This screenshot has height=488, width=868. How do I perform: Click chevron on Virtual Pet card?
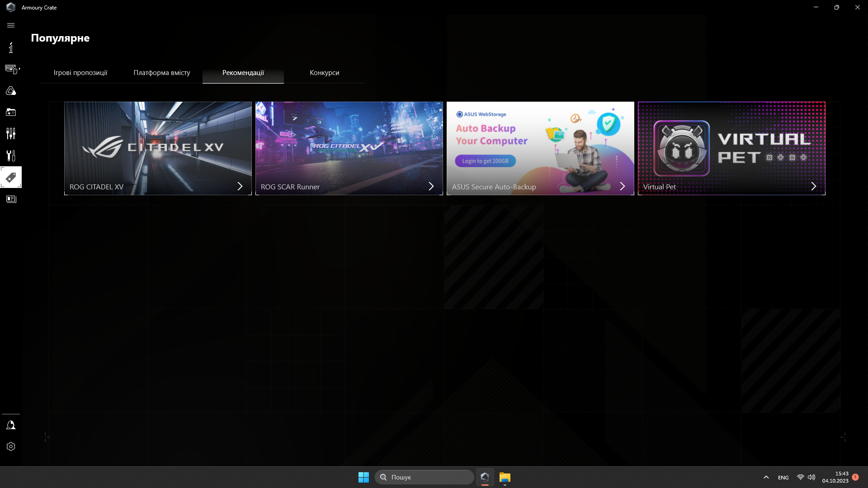814,186
